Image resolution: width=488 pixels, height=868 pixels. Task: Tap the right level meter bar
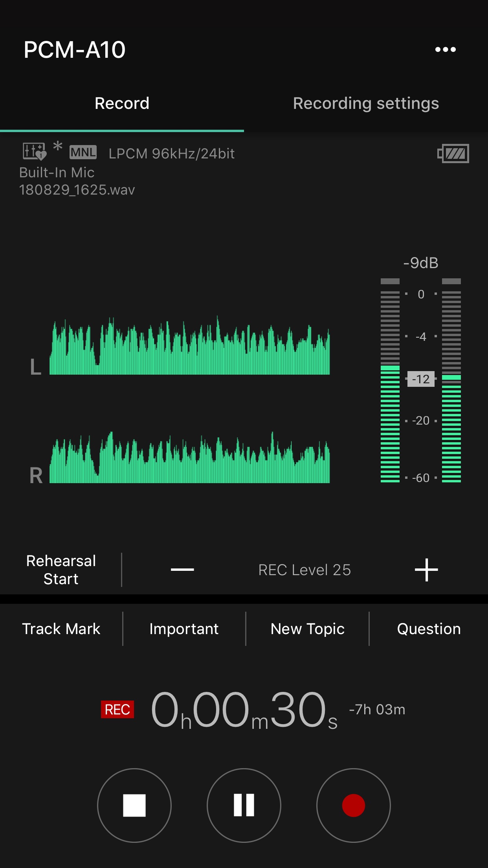tap(451, 380)
